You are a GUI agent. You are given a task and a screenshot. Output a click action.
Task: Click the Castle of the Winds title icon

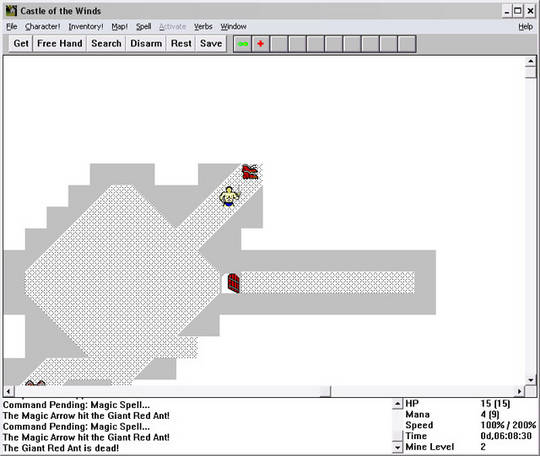[11, 11]
